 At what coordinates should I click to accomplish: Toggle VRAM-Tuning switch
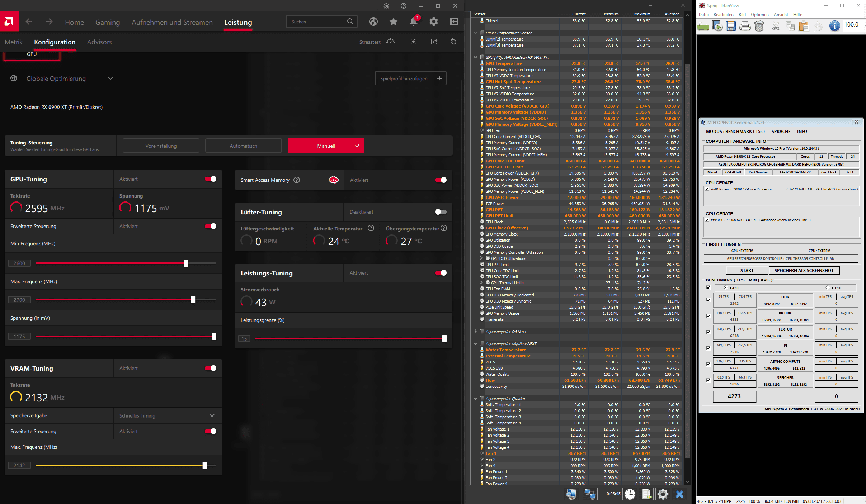tap(211, 368)
